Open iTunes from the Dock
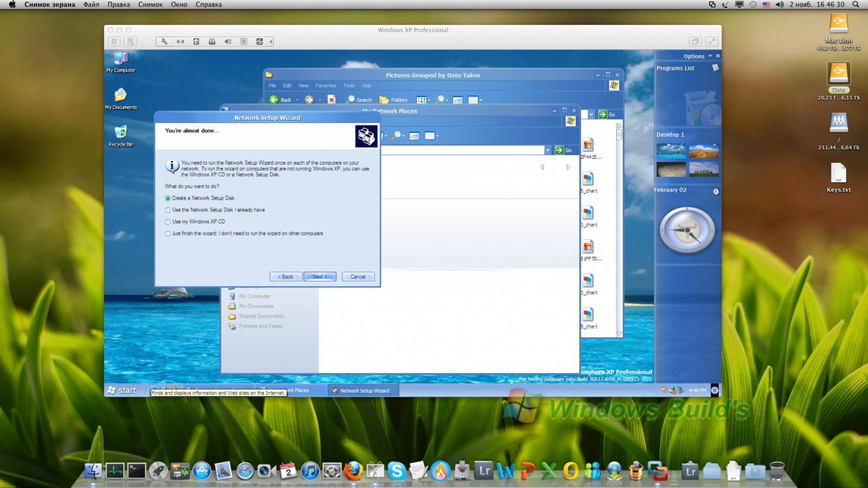Image resolution: width=868 pixels, height=488 pixels. [x=310, y=471]
